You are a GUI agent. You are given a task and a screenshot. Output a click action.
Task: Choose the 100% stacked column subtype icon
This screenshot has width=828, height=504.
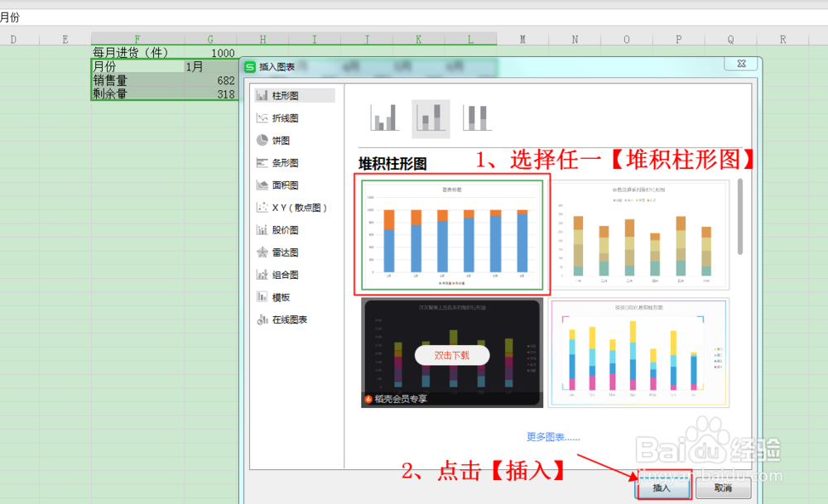(x=478, y=118)
